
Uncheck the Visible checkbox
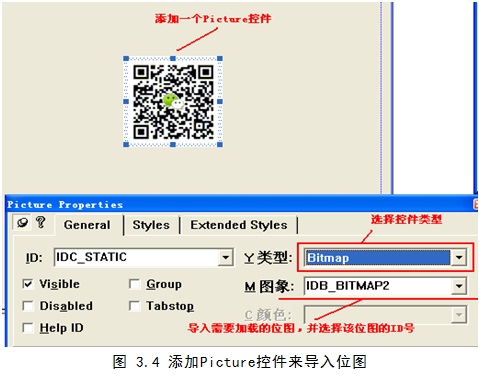(28, 284)
